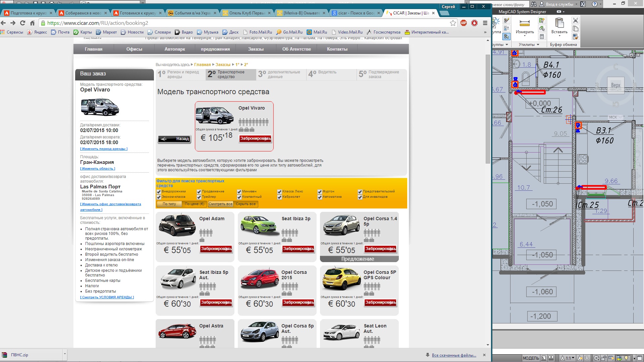Viewport: 644px width, 362px height.
Task: Go back in Chrome browser
Action: (4, 23)
